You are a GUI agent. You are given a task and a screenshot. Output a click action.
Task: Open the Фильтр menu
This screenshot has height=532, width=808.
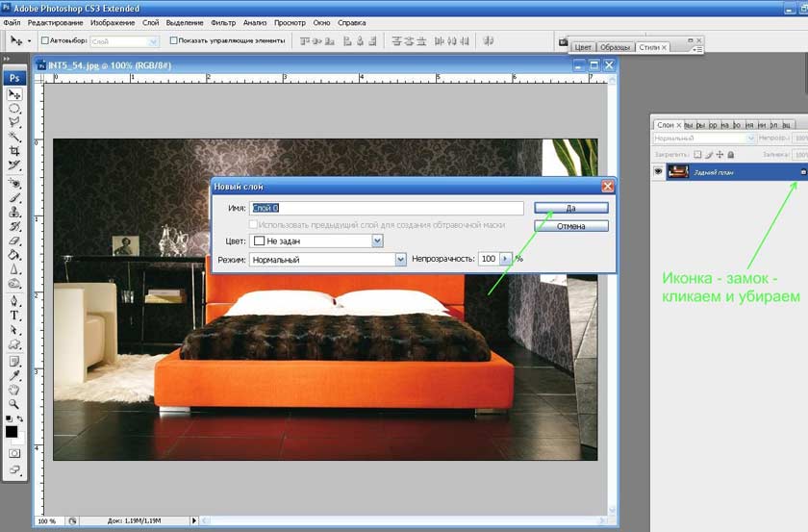222,21
